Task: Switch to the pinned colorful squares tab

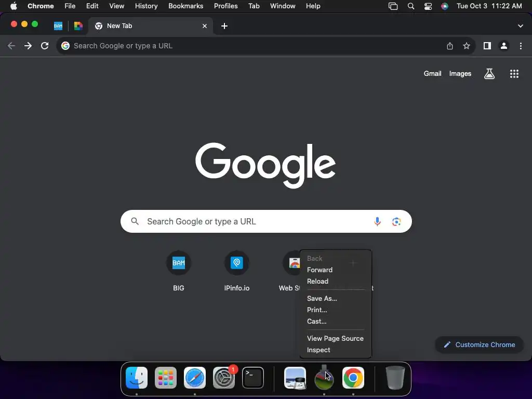Action: [x=78, y=26]
